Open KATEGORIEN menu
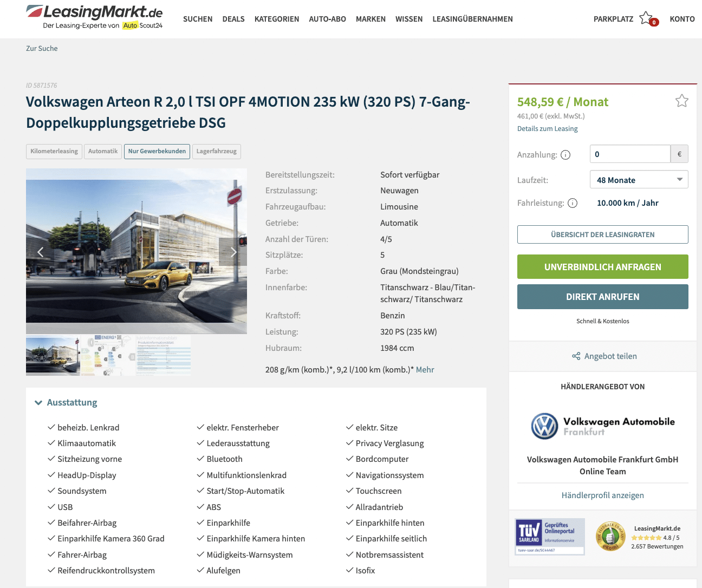Image resolution: width=702 pixels, height=588 pixels. 277,19
